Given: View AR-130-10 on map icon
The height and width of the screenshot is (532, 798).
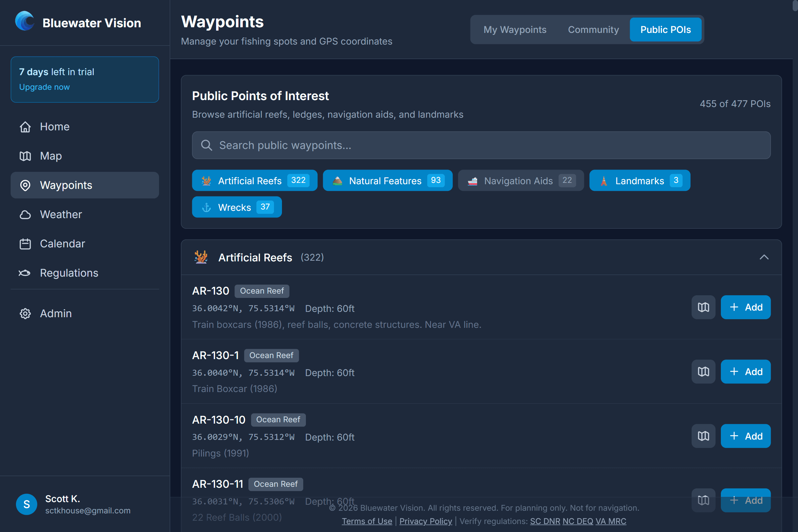Looking at the screenshot, I should pos(703,436).
